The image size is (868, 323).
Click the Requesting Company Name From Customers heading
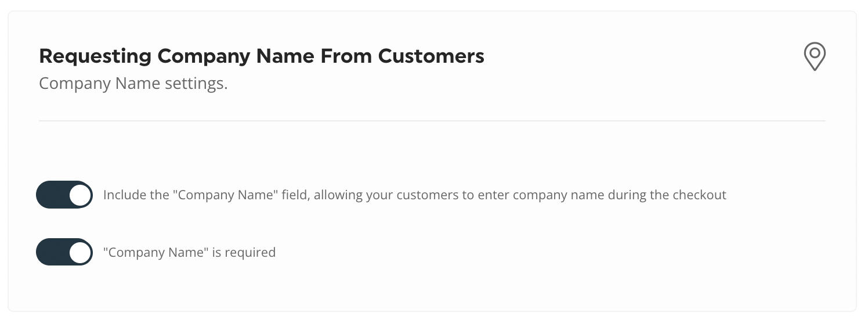[262, 56]
